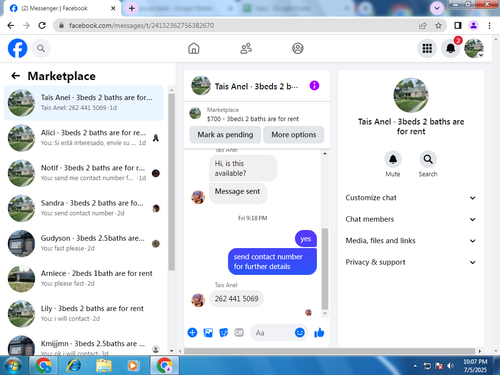Open the Gudyson conversation
This screenshot has width=500, height=375.
(84, 243)
